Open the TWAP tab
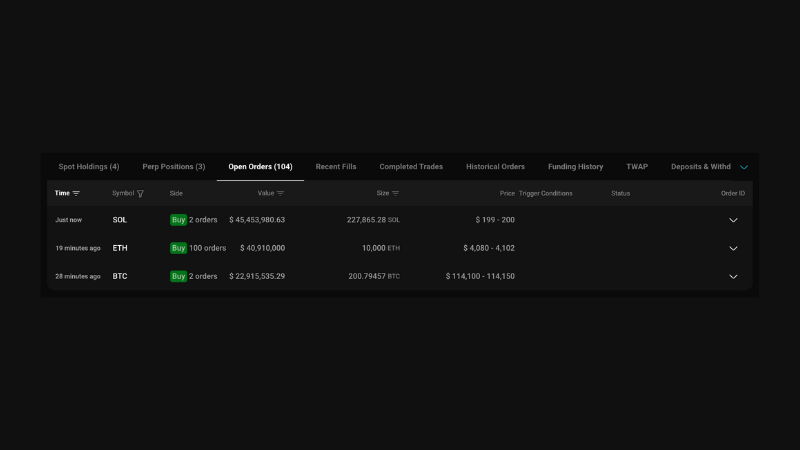The image size is (800, 450). [x=637, y=167]
